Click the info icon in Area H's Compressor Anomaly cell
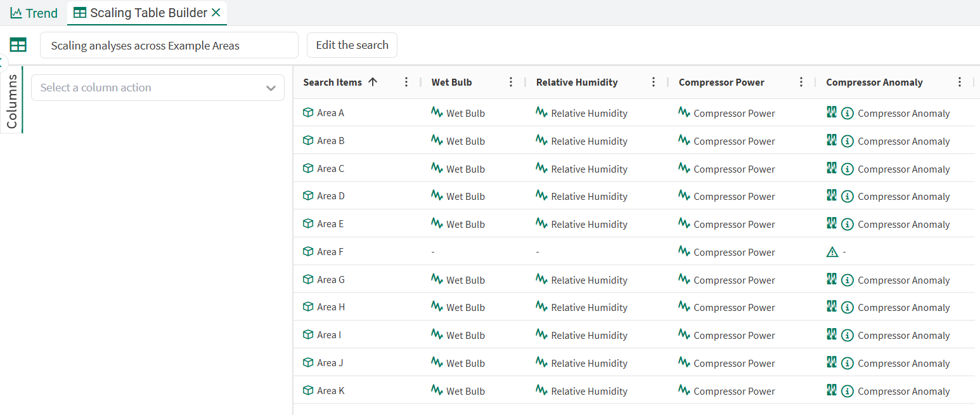This screenshot has height=415, width=980. coord(848,308)
